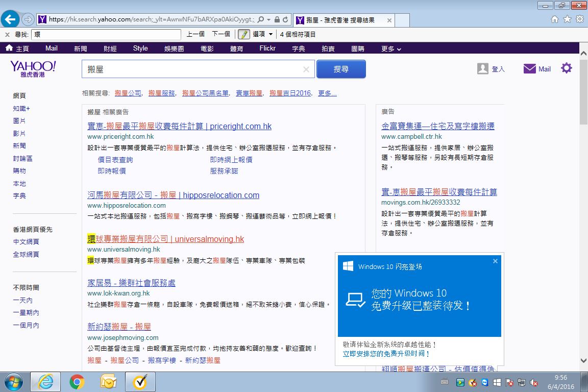Open 新聞 in the Yahoo navigation bar
The height and width of the screenshot is (392, 588).
tap(81, 49)
